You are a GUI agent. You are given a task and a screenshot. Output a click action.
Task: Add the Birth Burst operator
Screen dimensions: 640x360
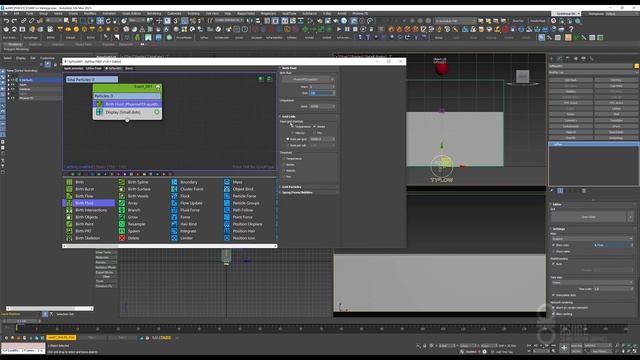(84, 189)
